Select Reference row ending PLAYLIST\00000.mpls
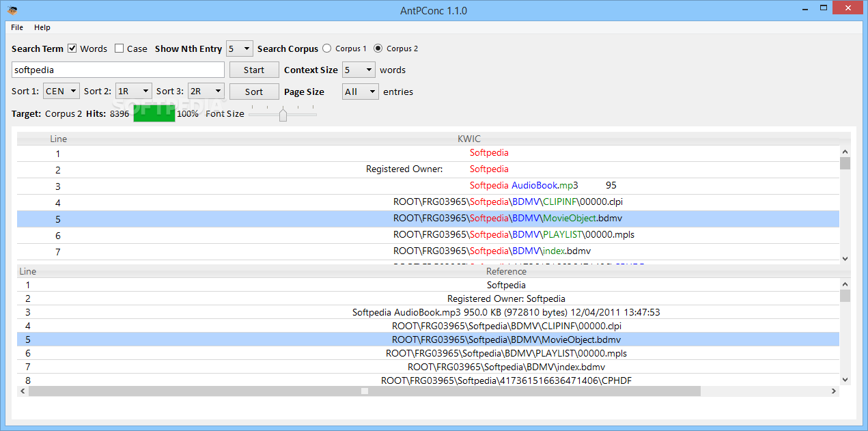This screenshot has height=431, width=868. coord(428,353)
